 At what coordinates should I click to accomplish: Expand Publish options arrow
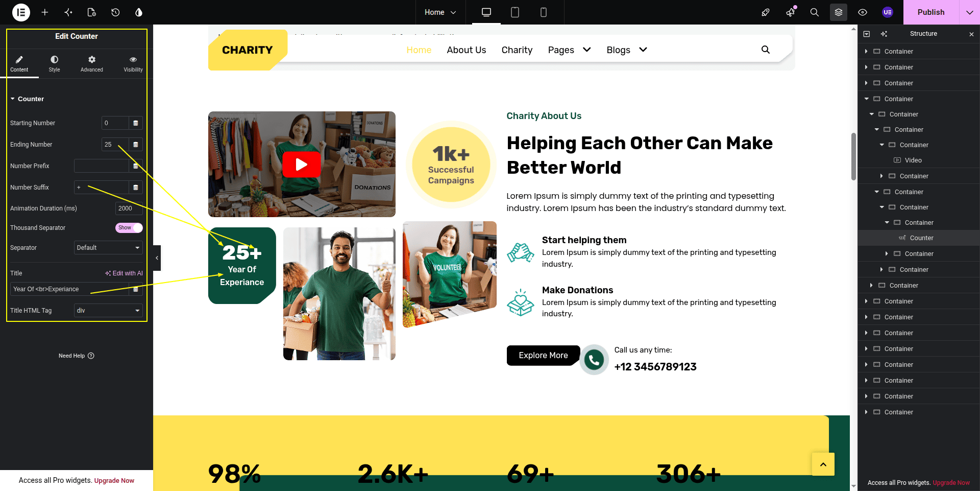969,12
